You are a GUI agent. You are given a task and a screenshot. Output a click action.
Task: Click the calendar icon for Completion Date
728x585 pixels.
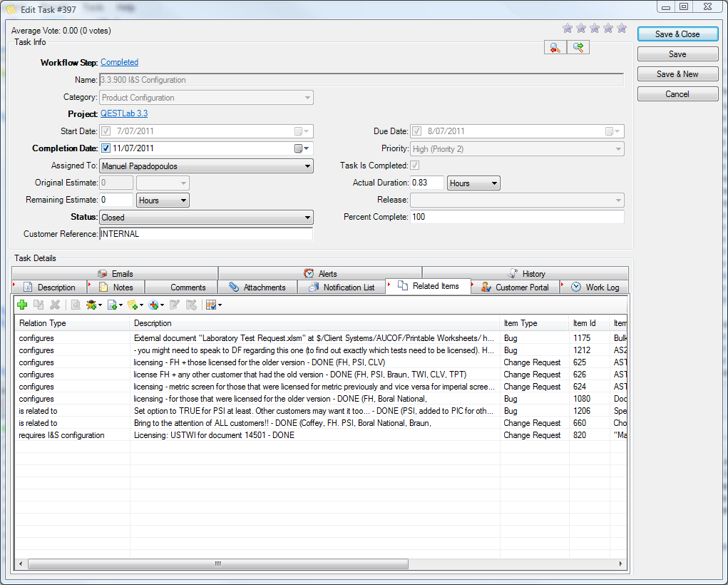(x=299, y=148)
